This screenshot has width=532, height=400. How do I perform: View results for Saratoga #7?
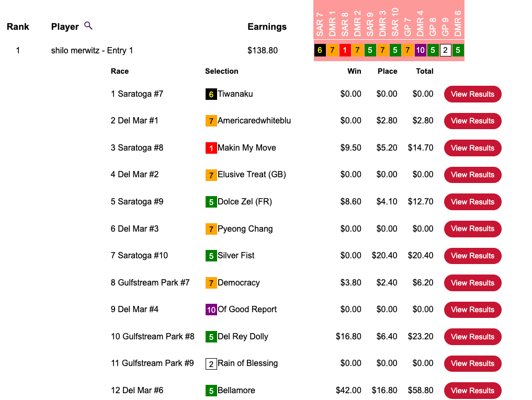pyautogui.click(x=472, y=94)
